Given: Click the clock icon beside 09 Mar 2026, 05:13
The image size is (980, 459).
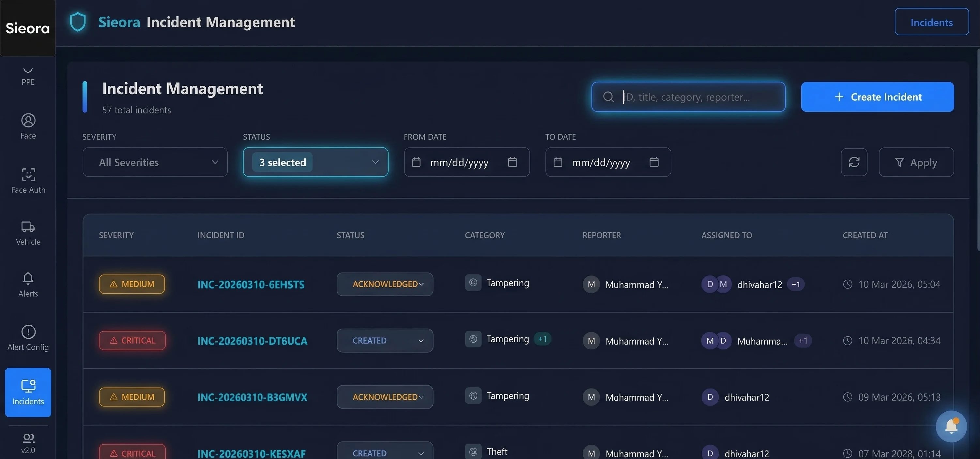Looking at the screenshot, I should click(x=847, y=397).
